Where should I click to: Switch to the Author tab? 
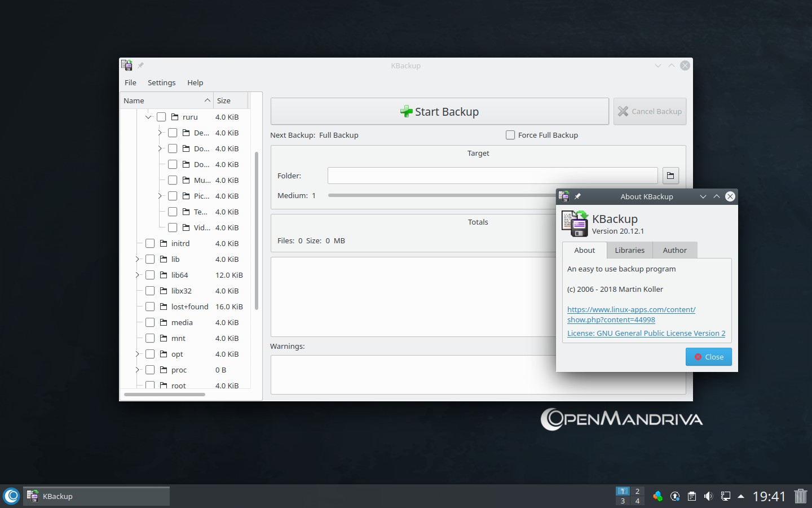674,250
